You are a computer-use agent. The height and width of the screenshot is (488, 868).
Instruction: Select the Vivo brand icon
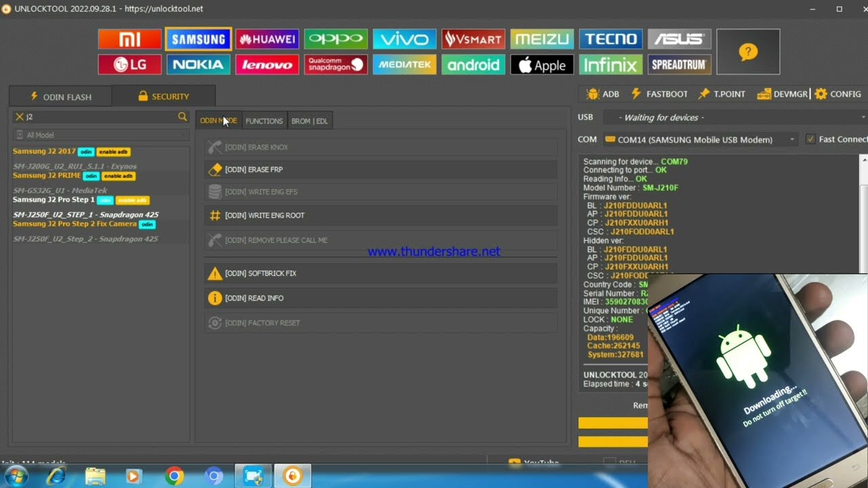click(x=405, y=39)
